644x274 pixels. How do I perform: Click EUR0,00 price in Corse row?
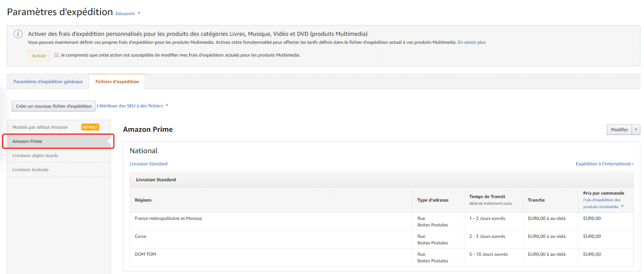click(x=592, y=236)
